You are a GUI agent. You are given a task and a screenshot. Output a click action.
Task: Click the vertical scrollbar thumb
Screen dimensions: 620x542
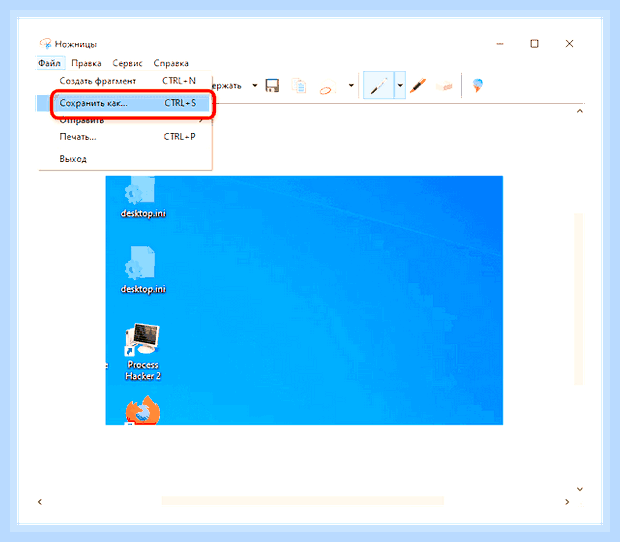[x=579, y=299]
